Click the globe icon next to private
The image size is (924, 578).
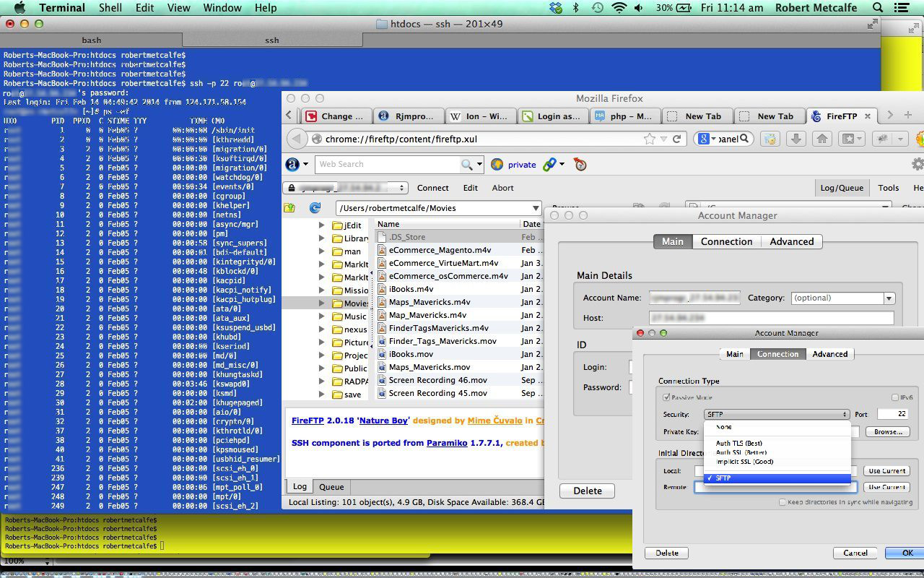497,165
